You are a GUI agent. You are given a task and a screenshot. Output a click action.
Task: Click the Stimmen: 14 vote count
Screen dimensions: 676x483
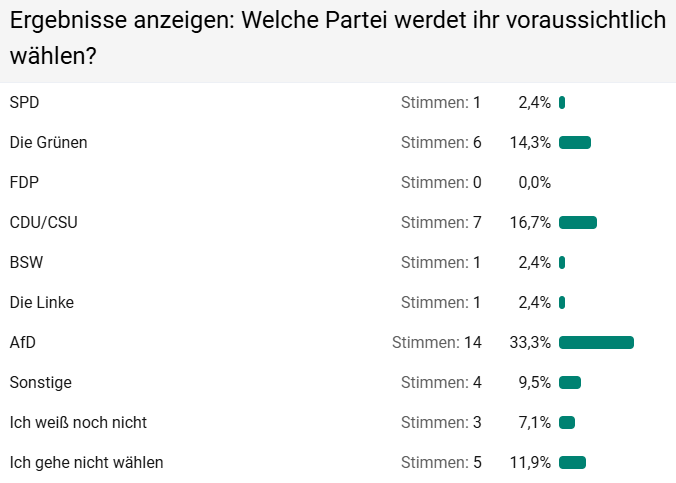tap(437, 342)
